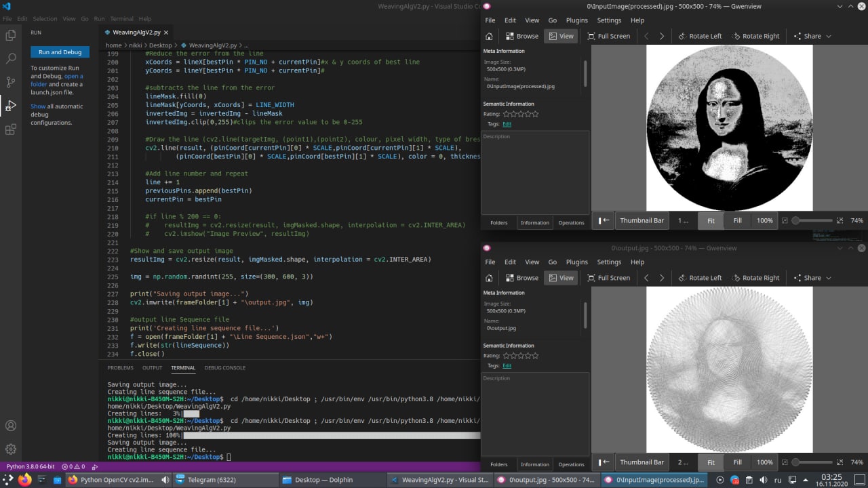The height and width of the screenshot is (488, 868).
Task: Open the Search view in VS Code
Action: coord(11,59)
